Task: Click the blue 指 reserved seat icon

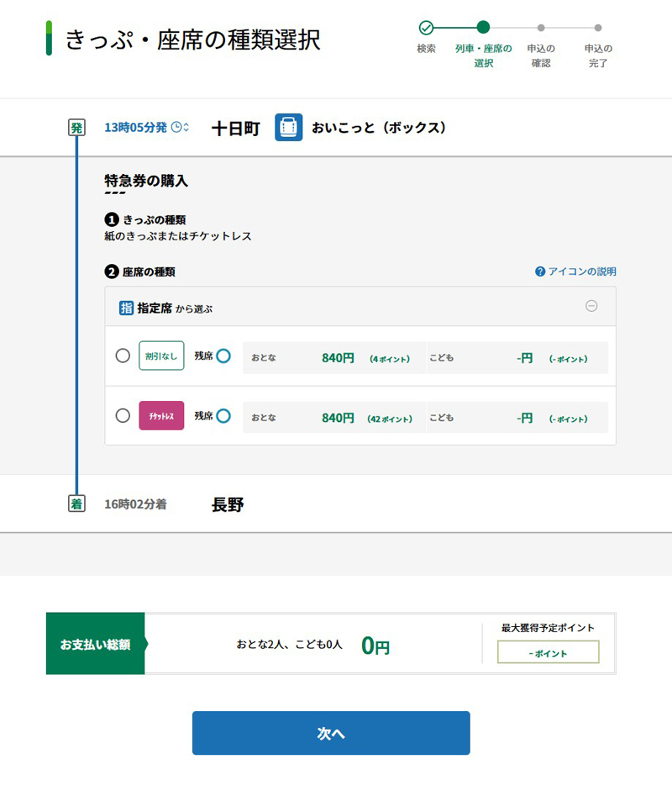Action: pyautogui.click(x=126, y=308)
